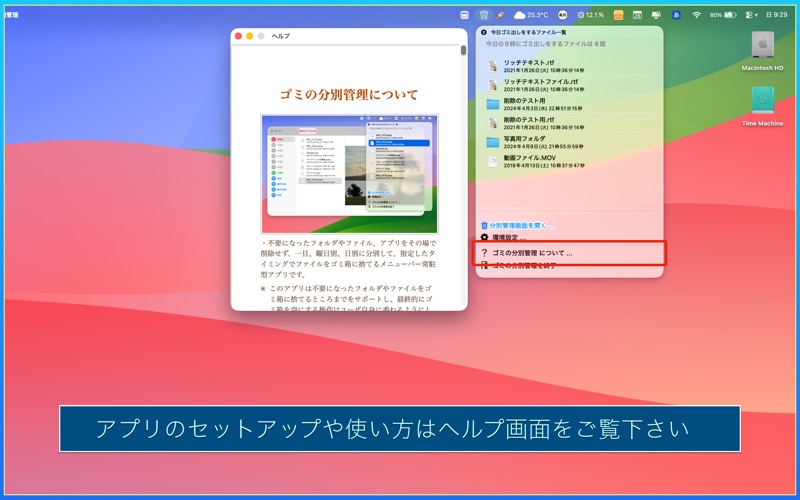Select the Macintosh HD desktop drive
Screen dimensions: 800x500
(x=762, y=51)
